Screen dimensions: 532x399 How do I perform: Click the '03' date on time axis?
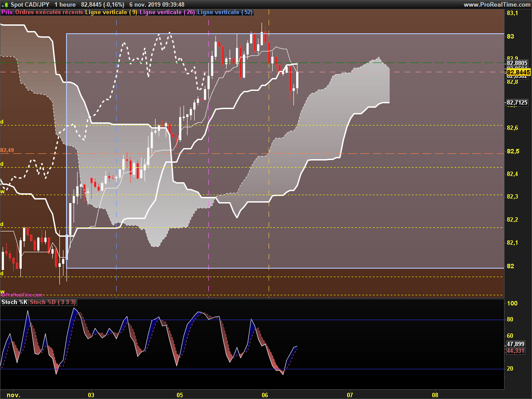coord(92,395)
